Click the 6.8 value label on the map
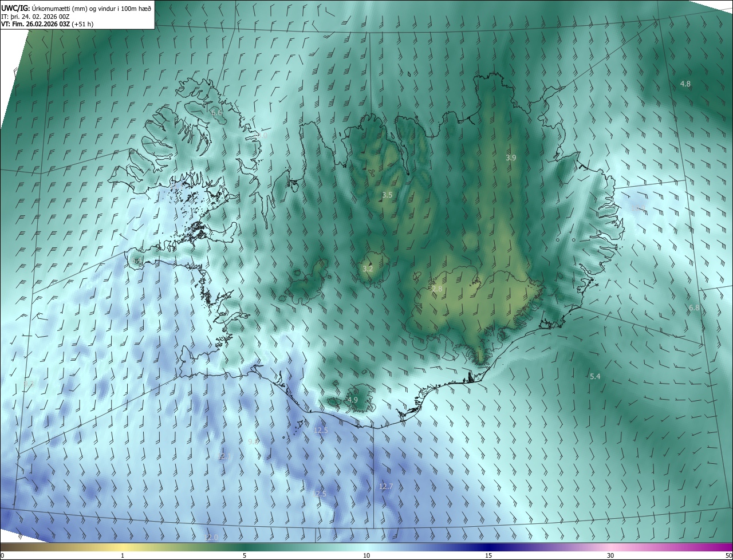Viewport: 733px width, 560px height. tap(693, 308)
